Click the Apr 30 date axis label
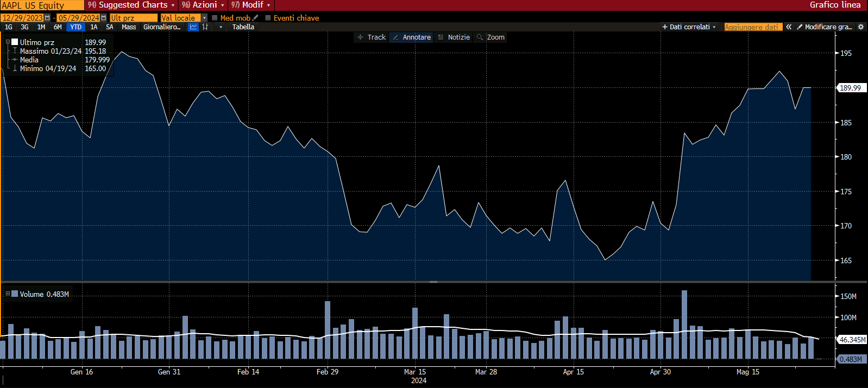Screen dimensions: 868x388 coord(661,372)
